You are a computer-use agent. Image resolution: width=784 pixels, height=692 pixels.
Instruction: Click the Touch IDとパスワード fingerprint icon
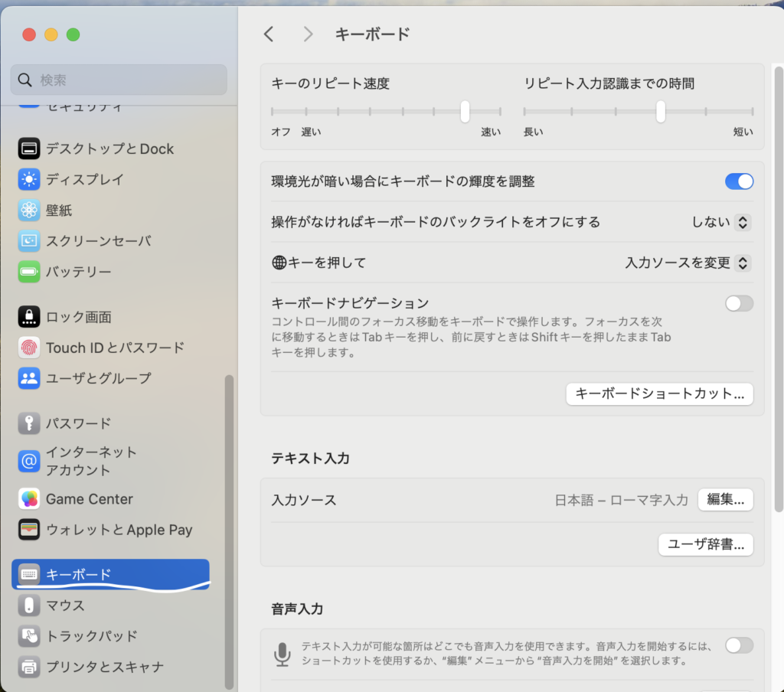(29, 348)
